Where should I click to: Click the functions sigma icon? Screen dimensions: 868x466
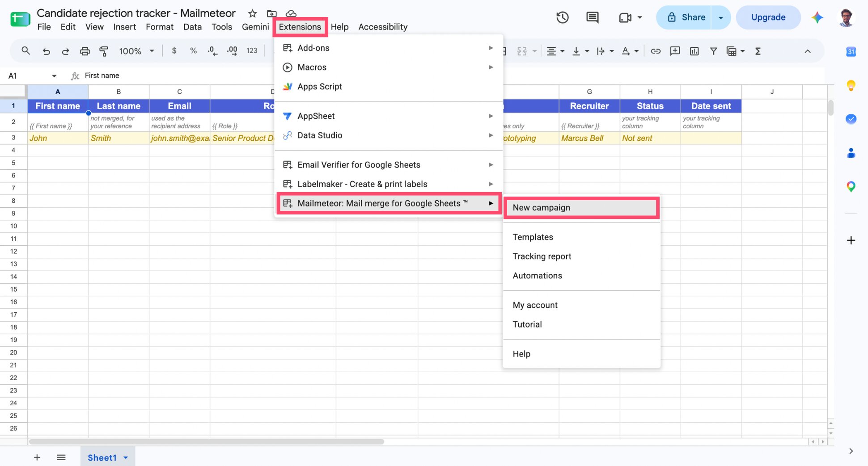pos(758,51)
